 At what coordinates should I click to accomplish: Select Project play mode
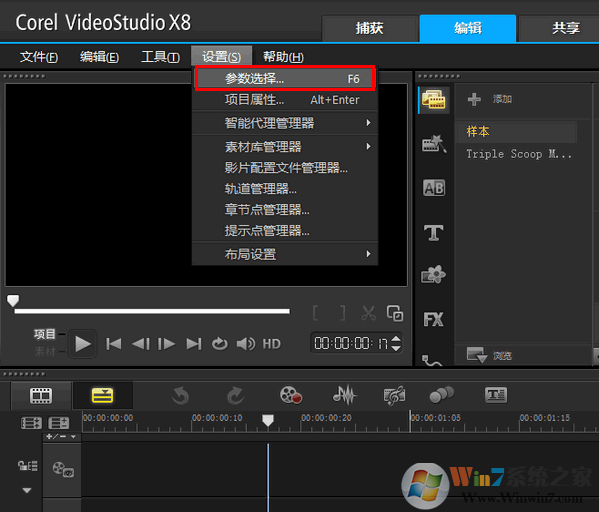45,334
